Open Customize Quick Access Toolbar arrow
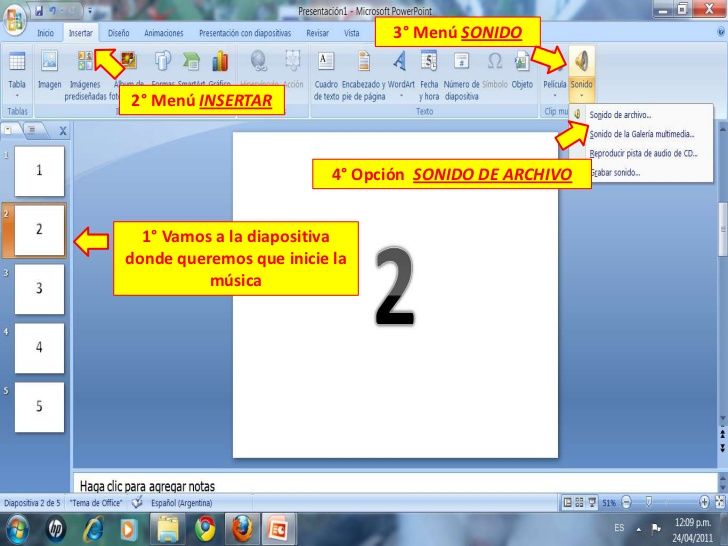The image size is (728, 546). pos(90,11)
